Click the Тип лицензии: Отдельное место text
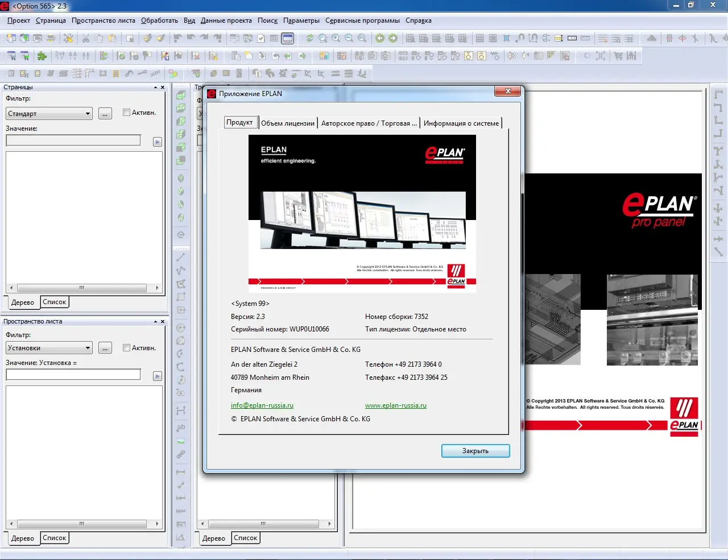Screen dimensions: 728x560 point(416,329)
